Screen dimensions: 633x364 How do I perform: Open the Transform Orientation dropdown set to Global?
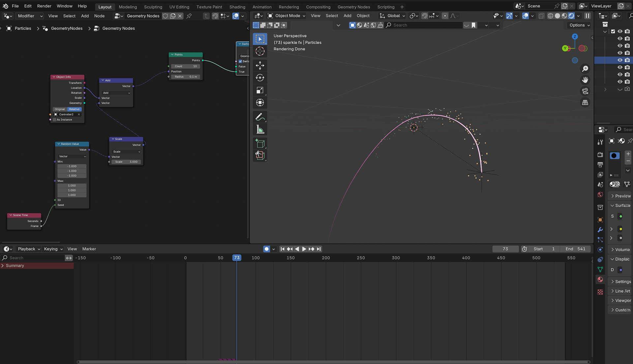coord(392,15)
